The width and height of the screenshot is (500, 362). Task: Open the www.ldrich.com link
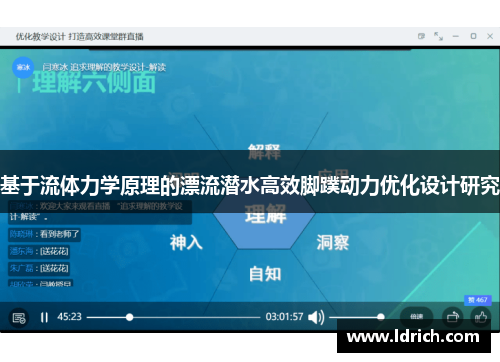point(413,337)
